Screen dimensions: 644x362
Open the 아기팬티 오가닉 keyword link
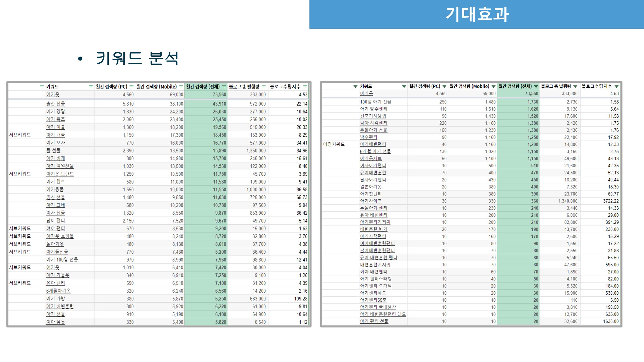pyautogui.click(x=376, y=286)
